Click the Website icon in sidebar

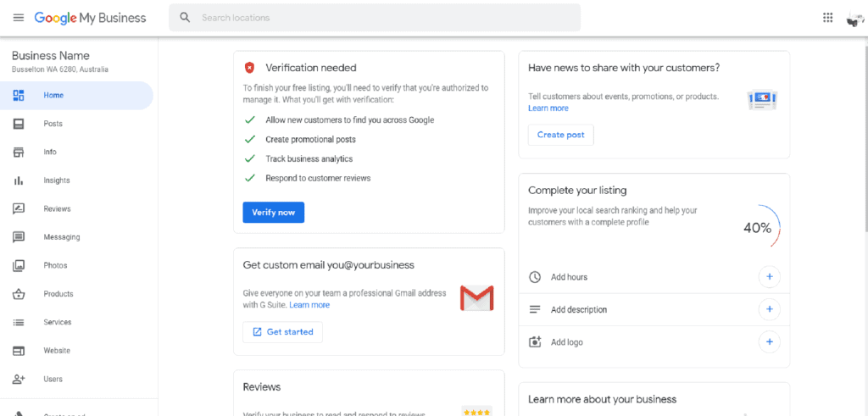19,351
